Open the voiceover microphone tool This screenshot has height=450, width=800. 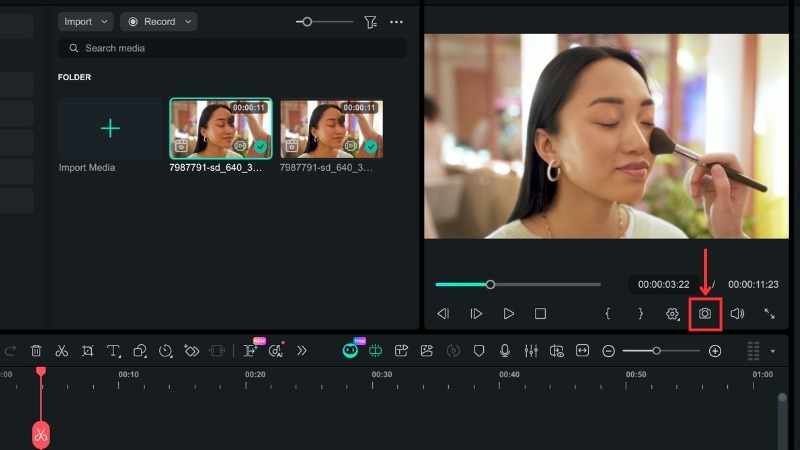tap(505, 351)
